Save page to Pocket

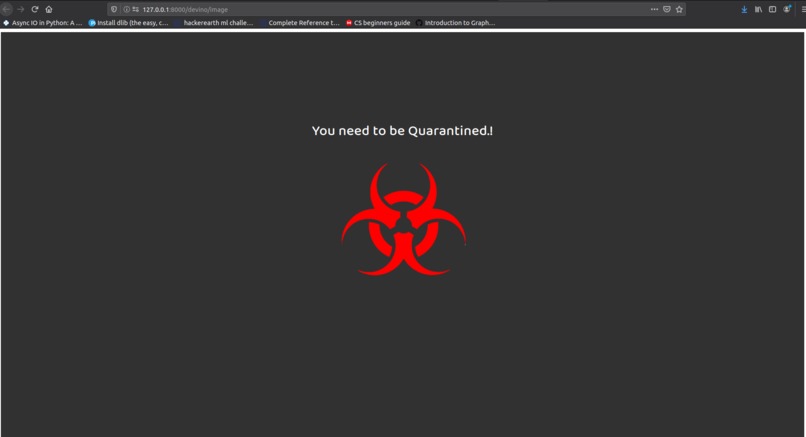(667, 9)
